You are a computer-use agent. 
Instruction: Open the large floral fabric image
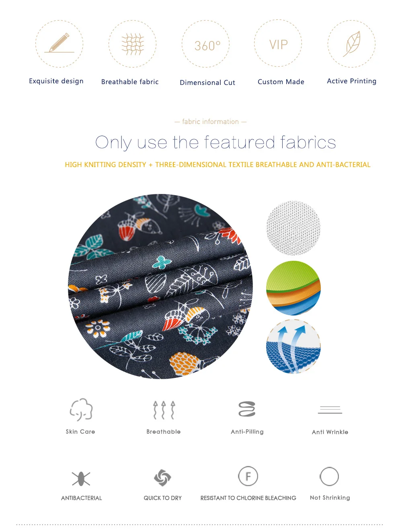[160, 287]
